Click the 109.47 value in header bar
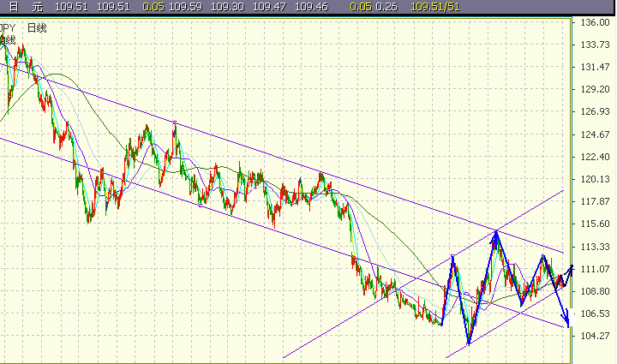The height and width of the screenshot is (364, 617). pos(269,7)
